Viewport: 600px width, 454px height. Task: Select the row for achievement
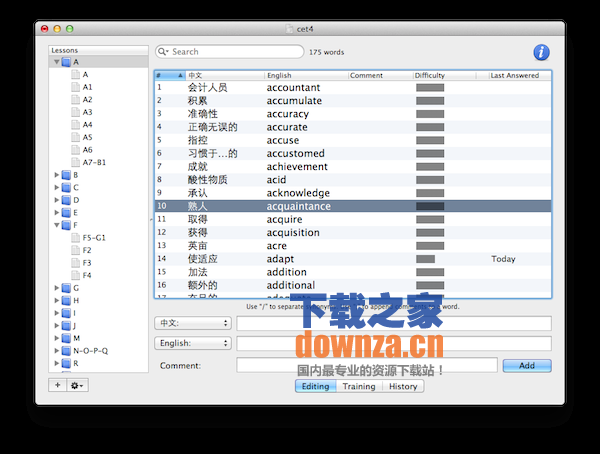point(353,167)
